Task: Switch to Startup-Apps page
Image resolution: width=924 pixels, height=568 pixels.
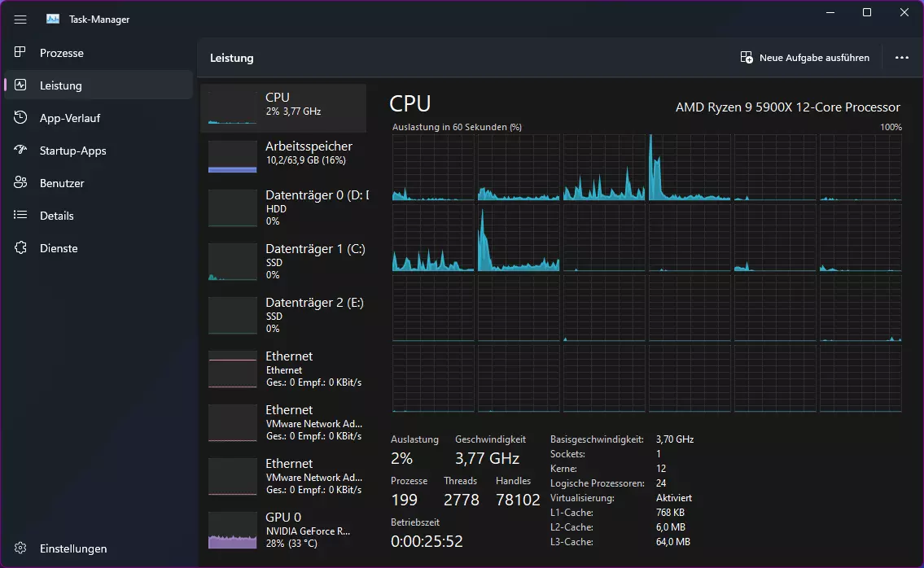Action: 99,151
